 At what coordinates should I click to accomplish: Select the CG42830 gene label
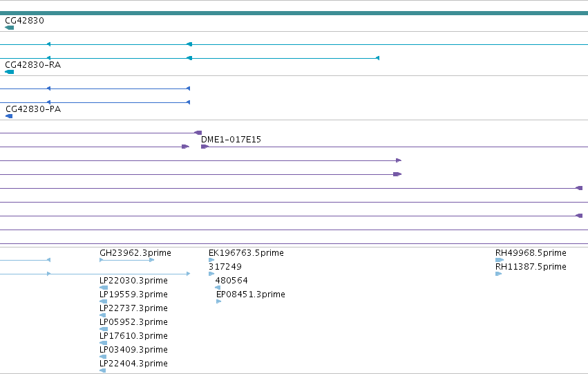[x=24, y=21]
